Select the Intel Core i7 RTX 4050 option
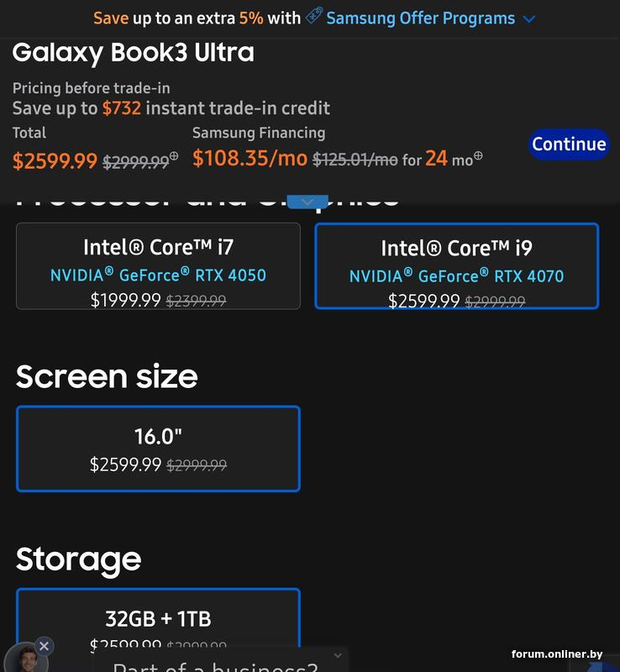This screenshot has height=672, width=620. pyautogui.click(x=158, y=265)
